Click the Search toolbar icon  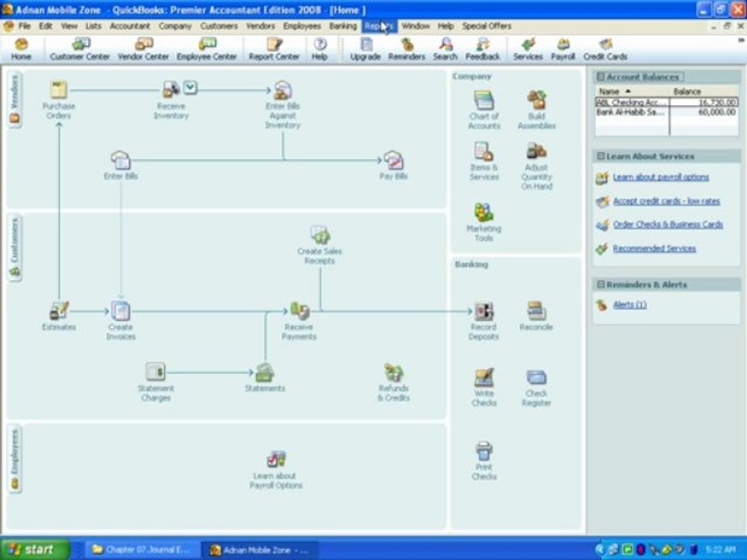pyautogui.click(x=445, y=50)
